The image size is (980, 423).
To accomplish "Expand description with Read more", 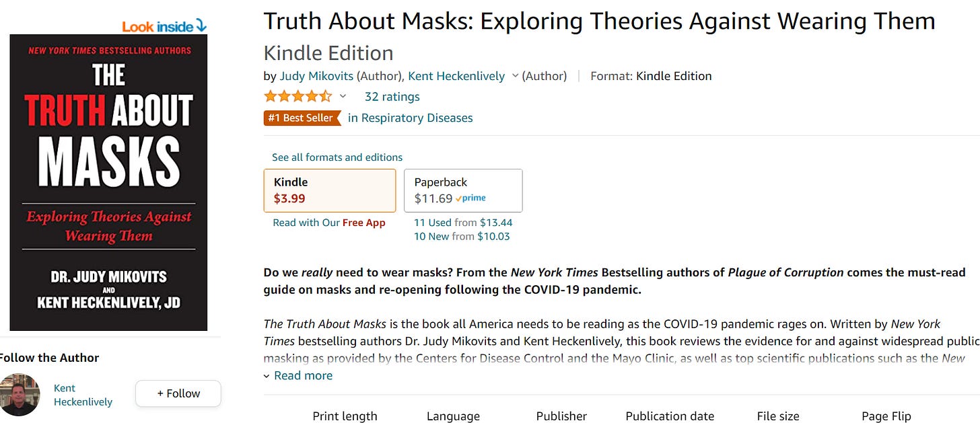I will 298,376.
